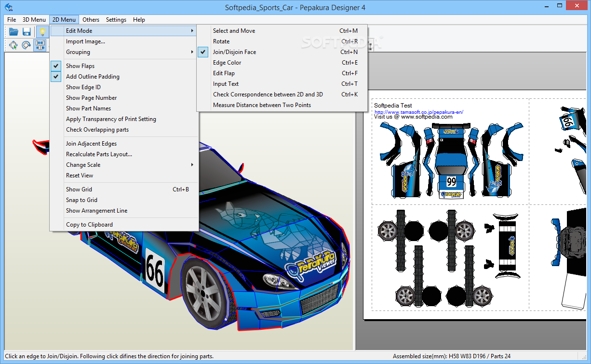591x364 pixels.
Task: Uncheck Show Flaps in 2D Menu
Action: pyautogui.click(x=124, y=66)
